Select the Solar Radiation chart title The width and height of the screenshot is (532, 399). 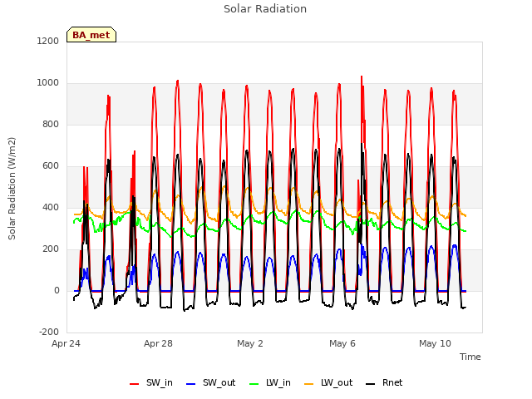[265, 9]
